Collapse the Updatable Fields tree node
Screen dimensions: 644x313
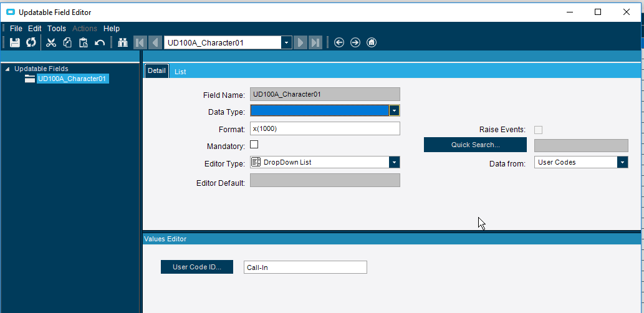[x=8, y=69]
